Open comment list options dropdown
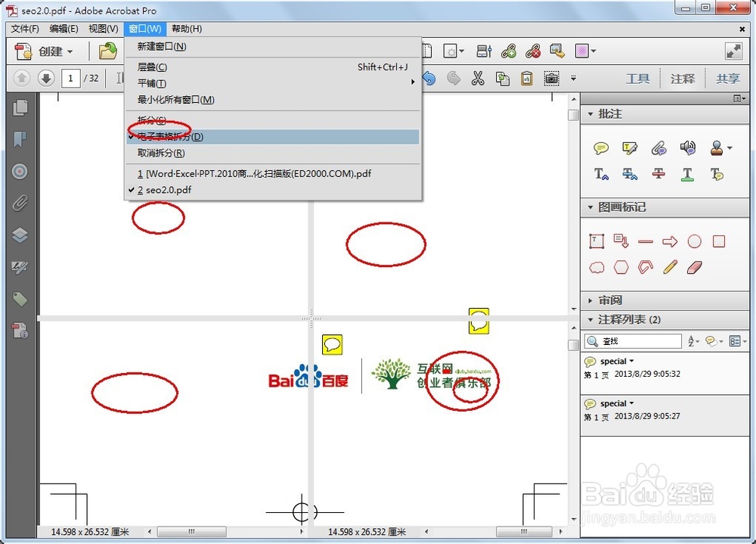This screenshot has width=756, height=544. pos(738,341)
